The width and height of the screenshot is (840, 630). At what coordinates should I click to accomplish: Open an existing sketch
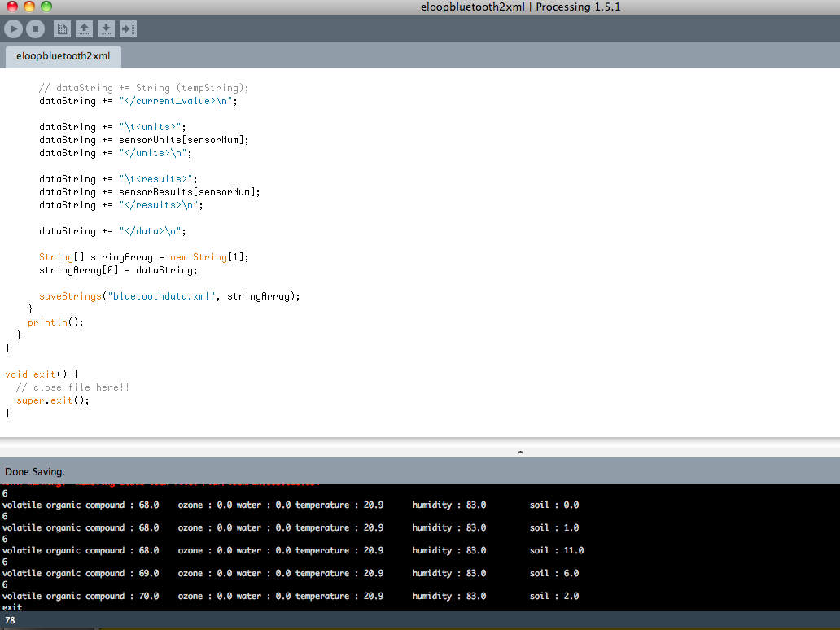coord(85,28)
